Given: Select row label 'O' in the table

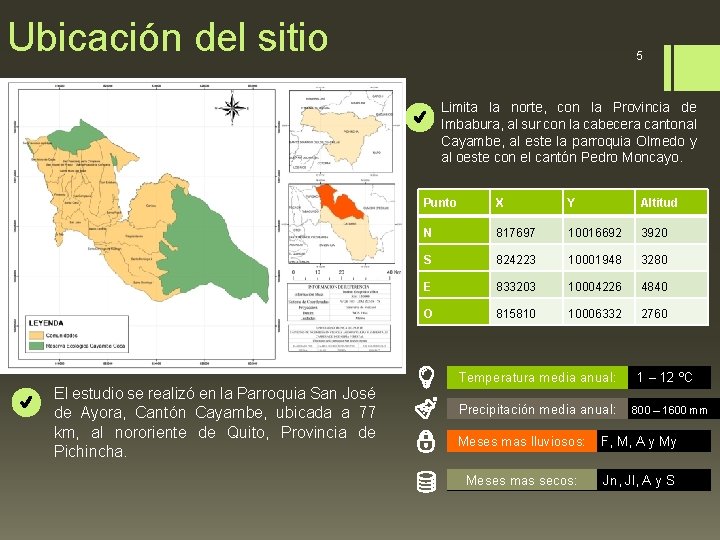Looking at the screenshot, I should click(453, 313).
